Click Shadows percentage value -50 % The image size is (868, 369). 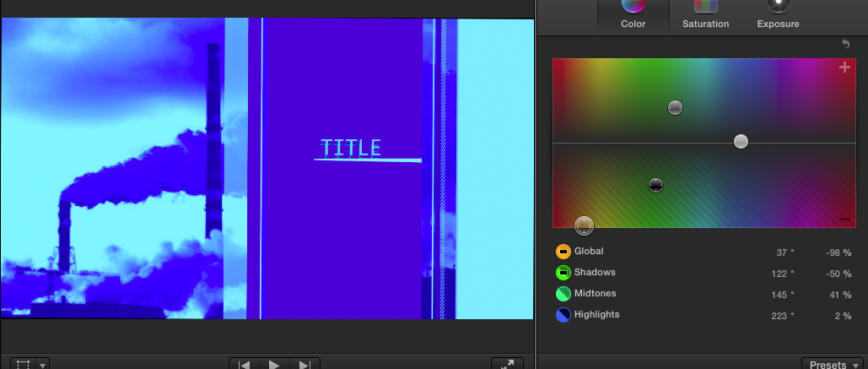[838, 274]
